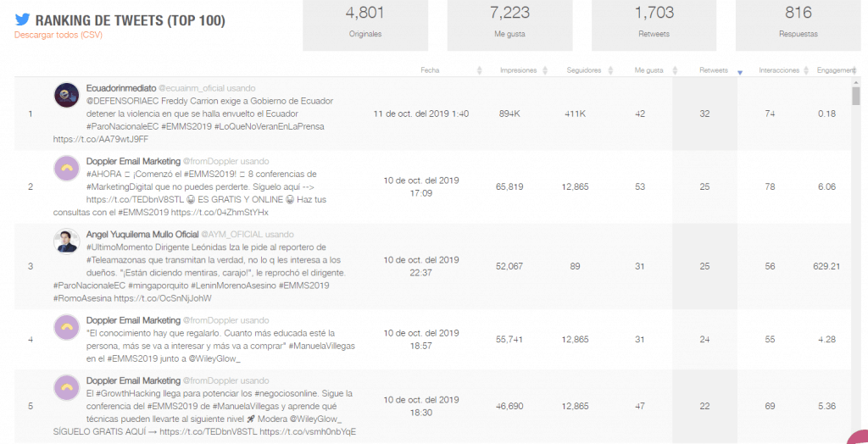Select the Me gusta 7,223 card

tap(509, 25)
